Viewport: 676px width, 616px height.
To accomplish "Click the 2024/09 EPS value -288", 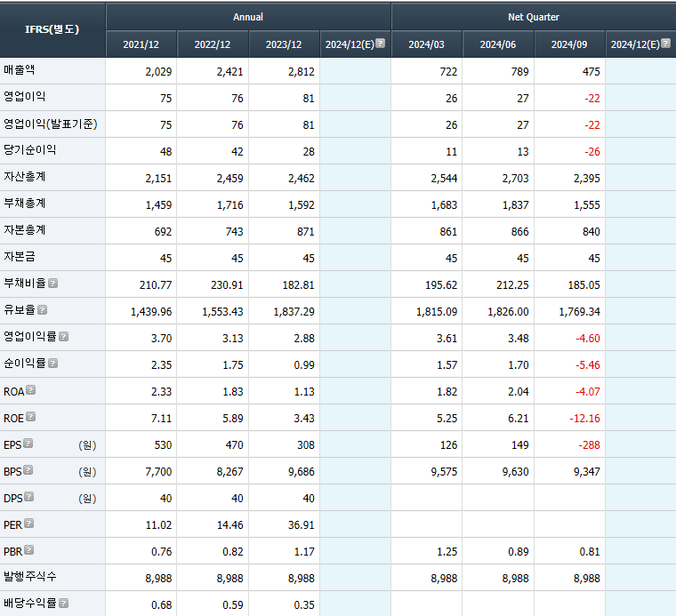I will [x=589, y=445].
